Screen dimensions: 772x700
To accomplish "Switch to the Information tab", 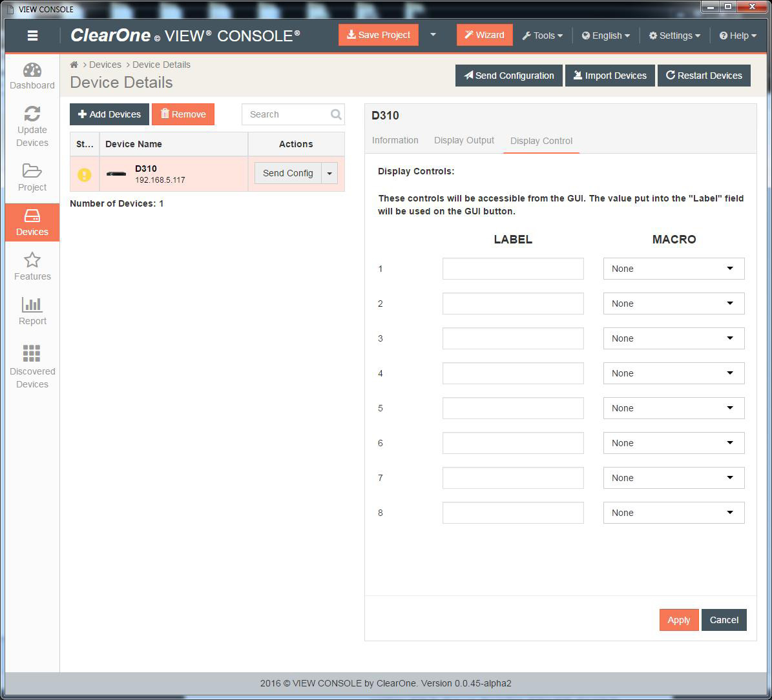I will (395, 140).
